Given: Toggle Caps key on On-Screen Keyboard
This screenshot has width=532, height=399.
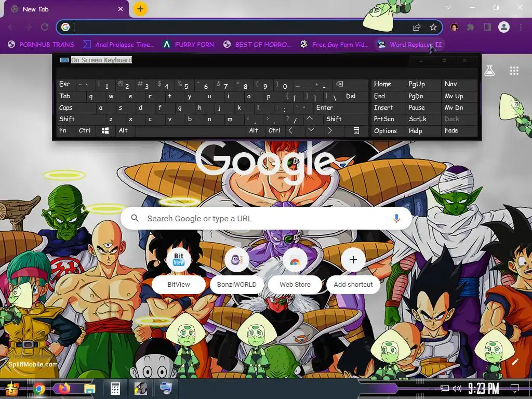Looking at the screenshot, I should 76,108.
